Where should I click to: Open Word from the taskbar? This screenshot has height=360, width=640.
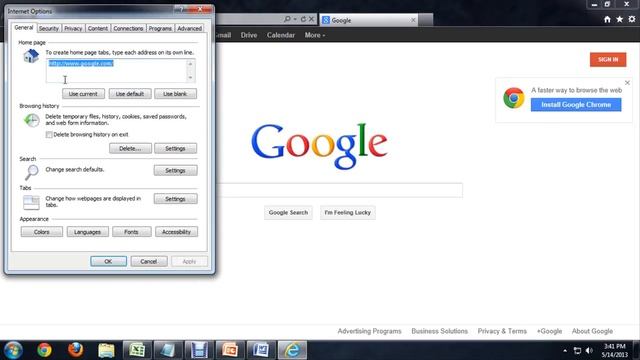(260, 350)
